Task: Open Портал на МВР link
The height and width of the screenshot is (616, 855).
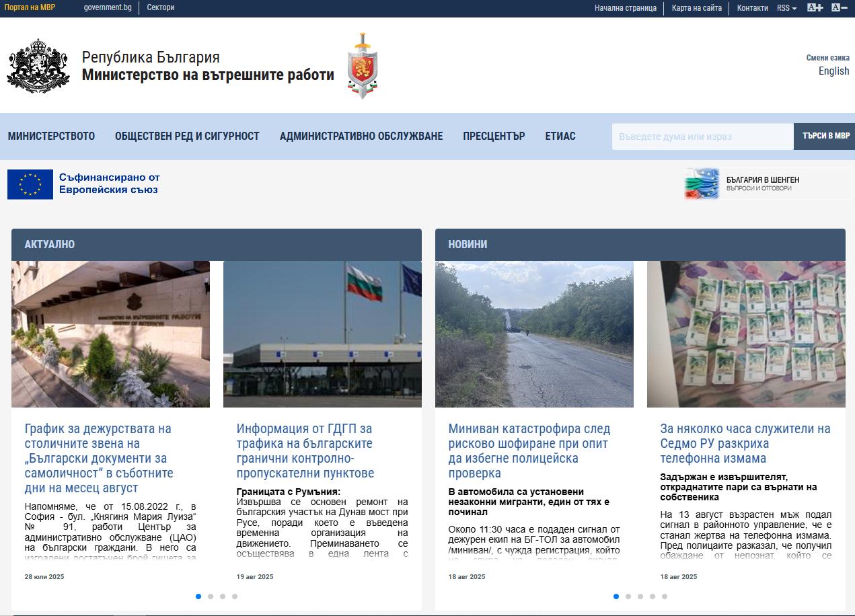Action: (x=30, y=8)
